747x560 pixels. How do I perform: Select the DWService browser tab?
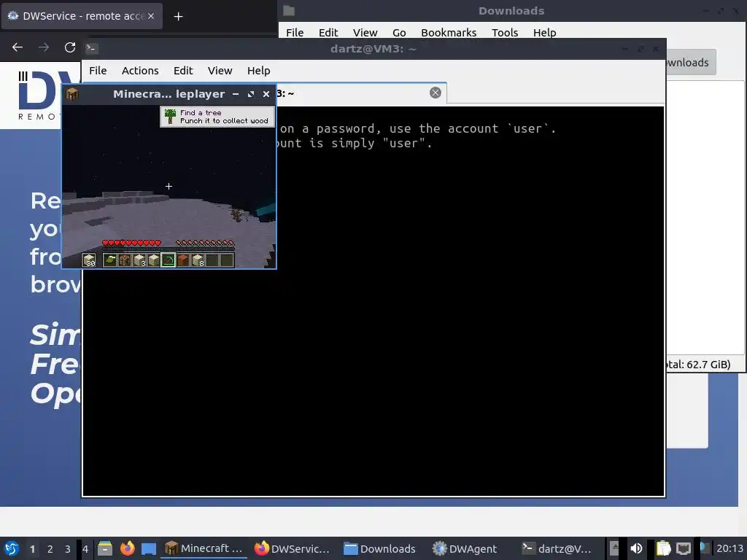pos(81,16)
